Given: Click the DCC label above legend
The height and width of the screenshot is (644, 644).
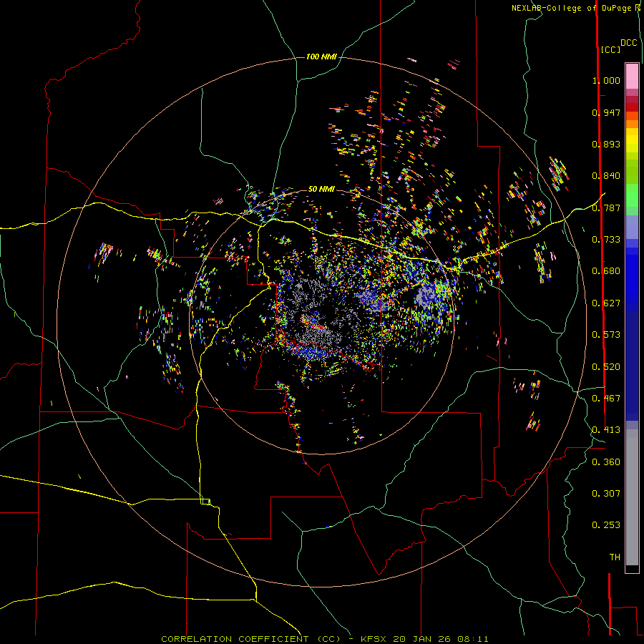Looking at the screenshot, I should [x=628, y=43].
